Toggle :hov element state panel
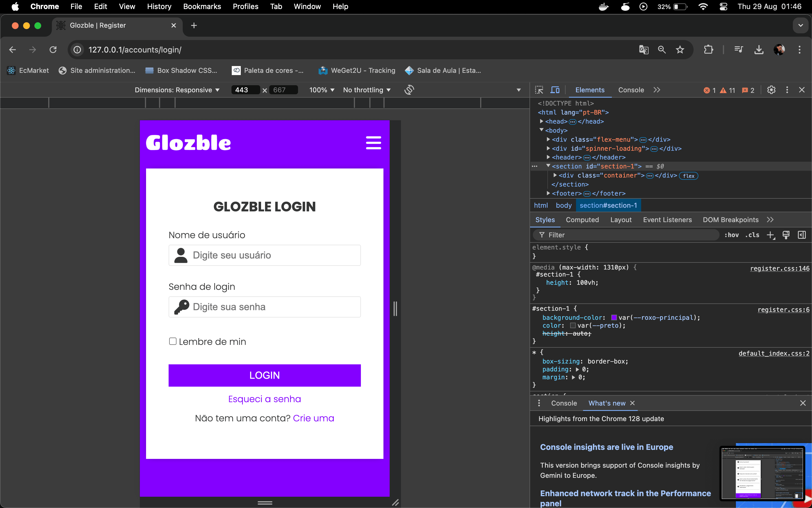 (x=731, y=235)
